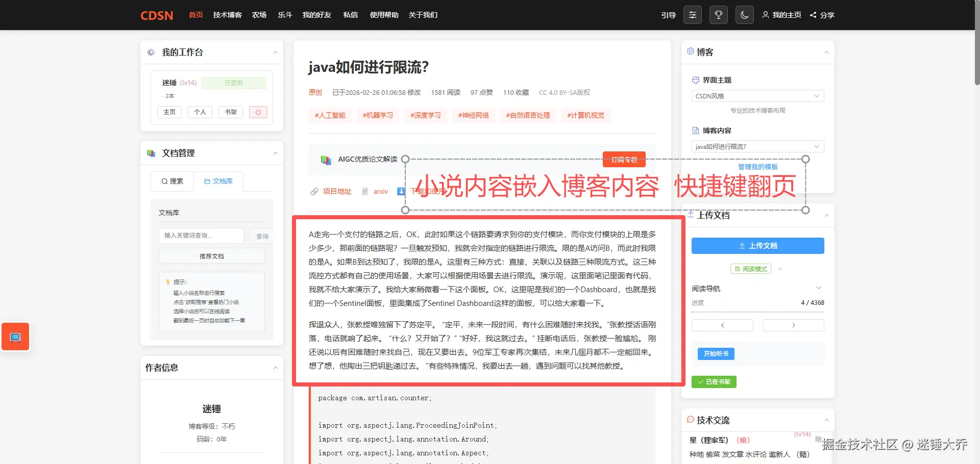Click the #自然语言处理 tag
The height and width of the screenshot is (464, 980).
pos(528,115)
